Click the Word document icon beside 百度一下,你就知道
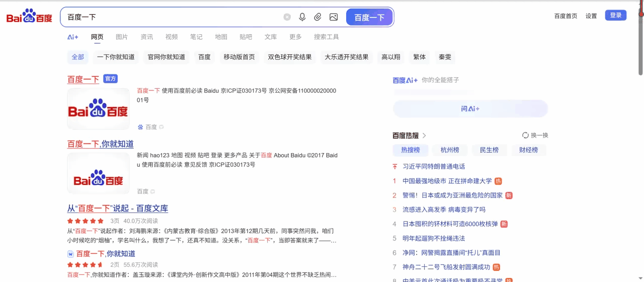The width and height of the screenshot is (644, 282). pyautogui.click(x=70, y=254)
